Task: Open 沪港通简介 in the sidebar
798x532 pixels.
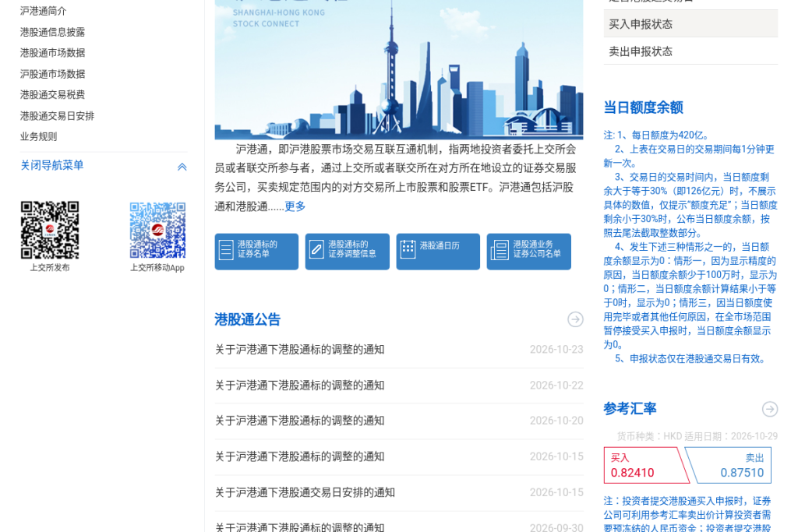Action: click(x=44, y=11)
